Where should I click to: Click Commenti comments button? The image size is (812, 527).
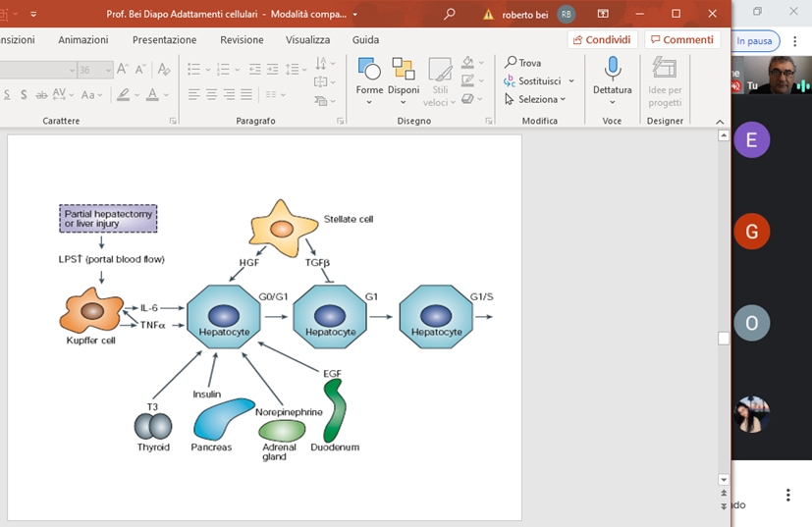tap(682, 40)
